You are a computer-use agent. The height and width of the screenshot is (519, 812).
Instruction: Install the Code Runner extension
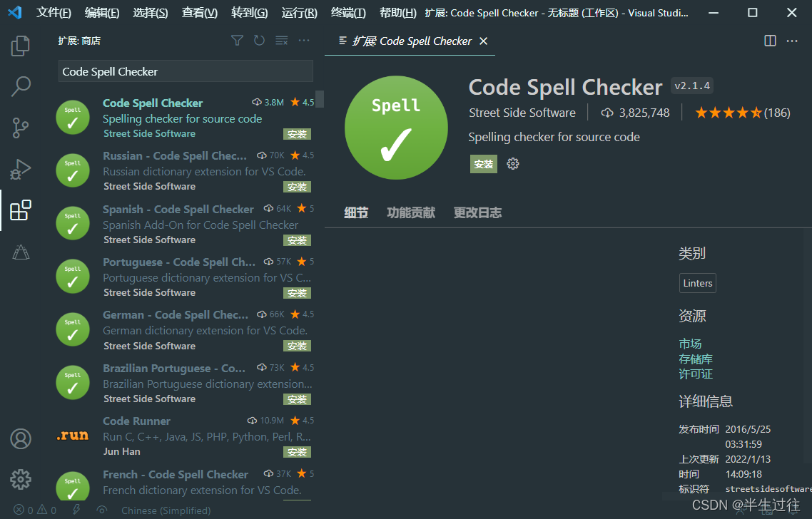(297, 452)
